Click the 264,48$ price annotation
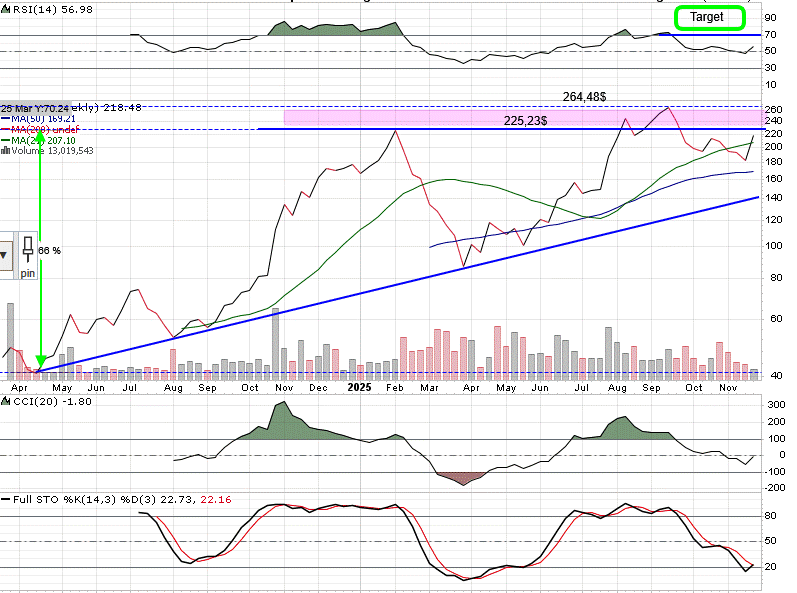 (x=586, y=97)
